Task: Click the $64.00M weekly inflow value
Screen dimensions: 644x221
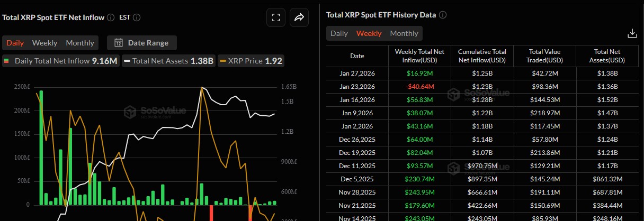Action: tap(420, 140)
